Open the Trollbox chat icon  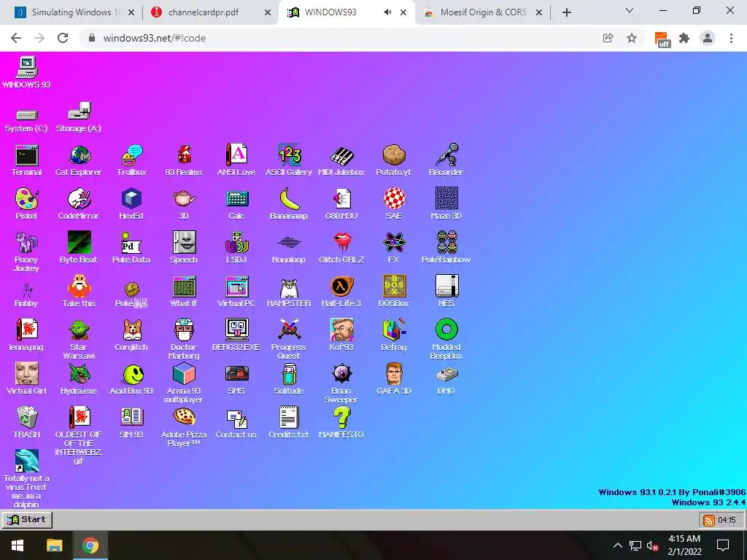point(131,160)
